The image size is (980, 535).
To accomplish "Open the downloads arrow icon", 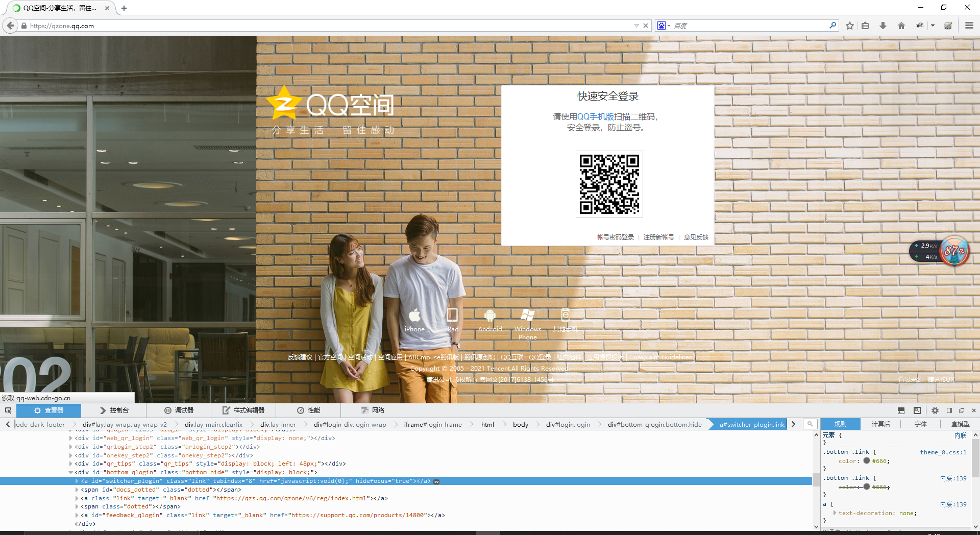I will tap(883, 26).
